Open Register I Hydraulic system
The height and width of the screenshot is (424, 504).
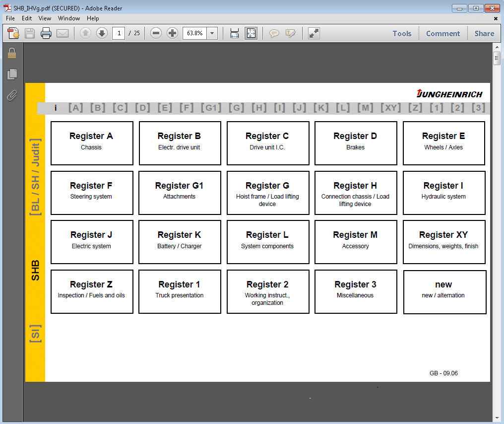tap(444, 193)
